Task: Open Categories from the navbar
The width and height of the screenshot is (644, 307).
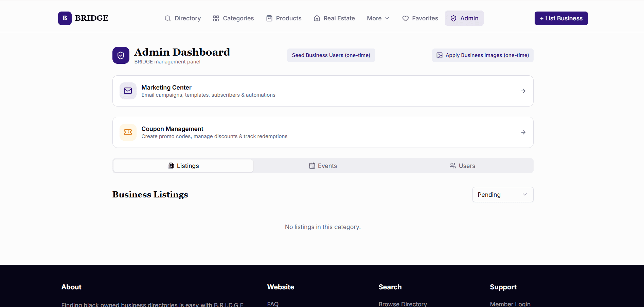Action: [233, 18]
